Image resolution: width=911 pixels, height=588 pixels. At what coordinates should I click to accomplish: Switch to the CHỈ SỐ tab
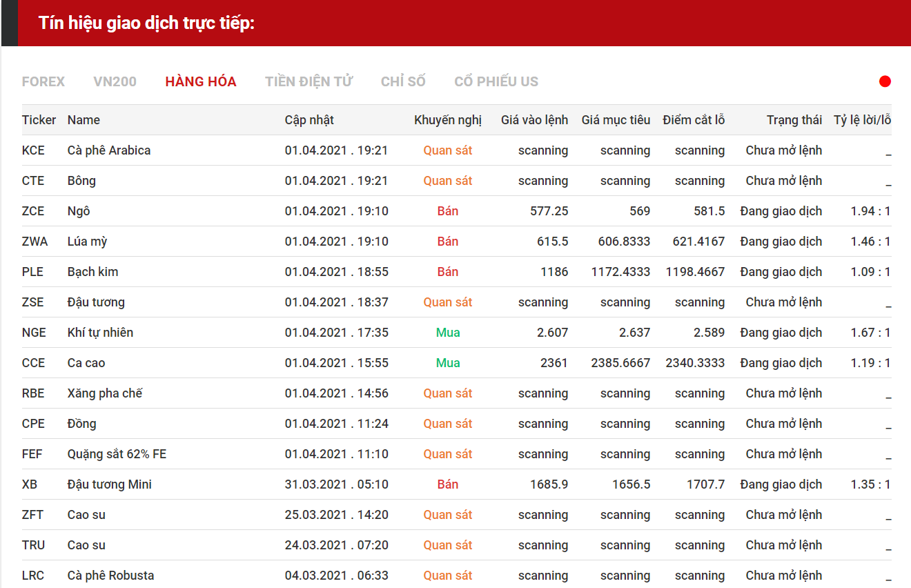(403, 81)
